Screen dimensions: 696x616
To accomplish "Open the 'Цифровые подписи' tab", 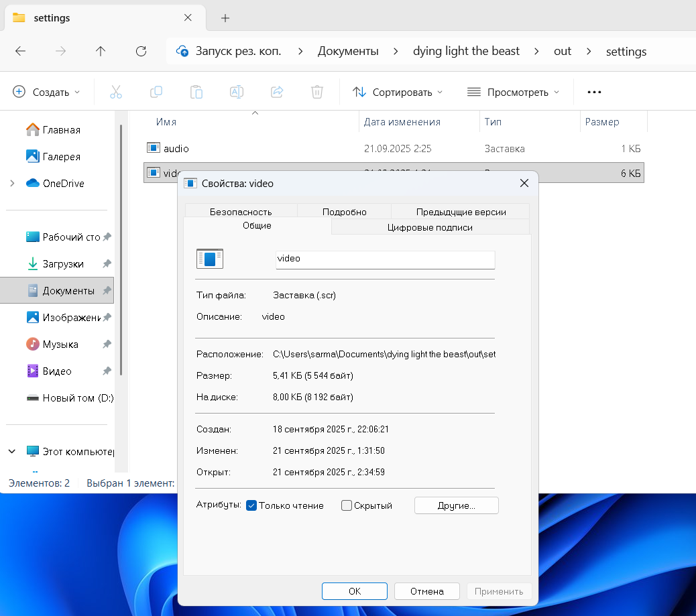I will pos(430,227).
